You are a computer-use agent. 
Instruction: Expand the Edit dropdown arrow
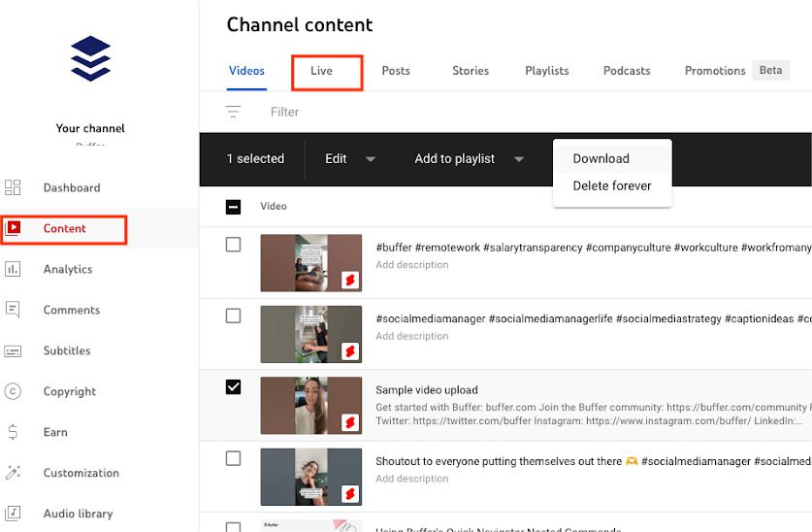pyautogui.click(x=370, y=159)
